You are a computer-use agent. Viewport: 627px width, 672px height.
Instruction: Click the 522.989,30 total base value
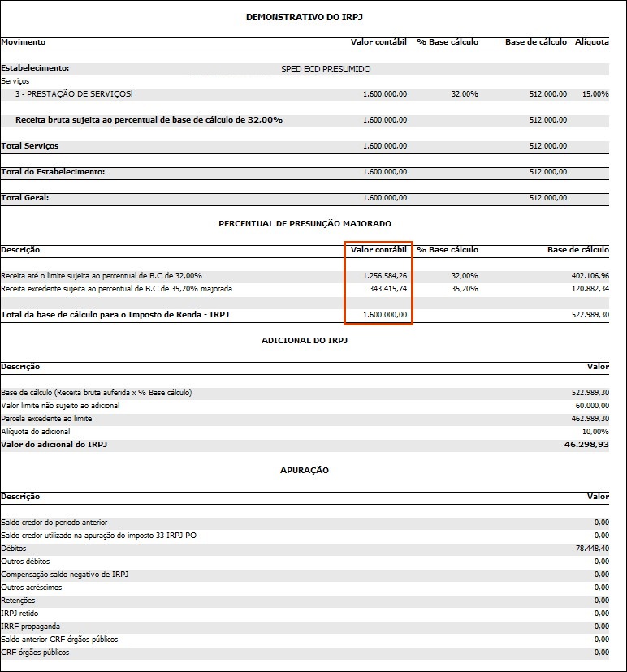pos(590,315)
